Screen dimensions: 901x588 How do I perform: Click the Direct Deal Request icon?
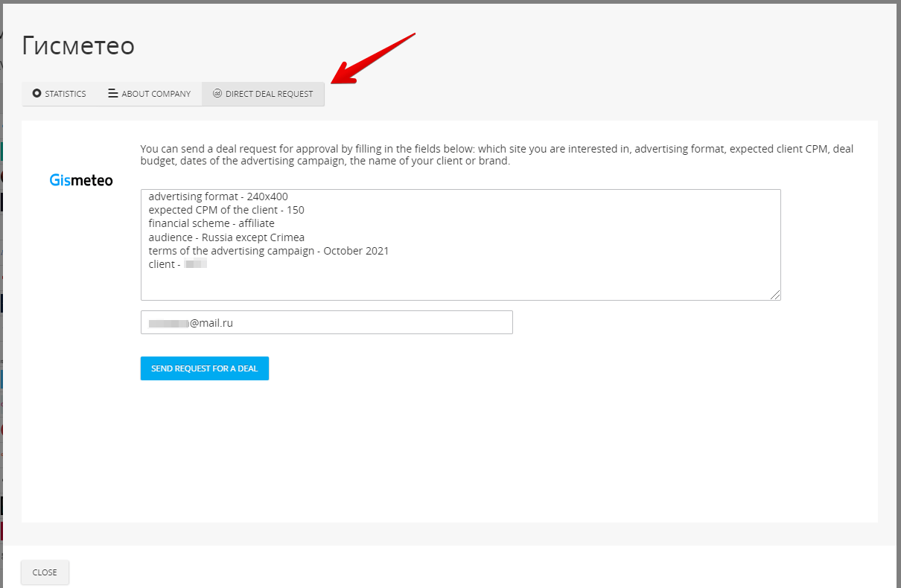click(217, 94)
